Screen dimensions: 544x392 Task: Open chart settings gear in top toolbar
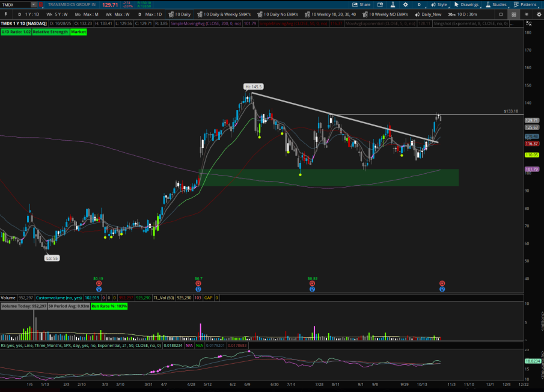tap(405, 5)
